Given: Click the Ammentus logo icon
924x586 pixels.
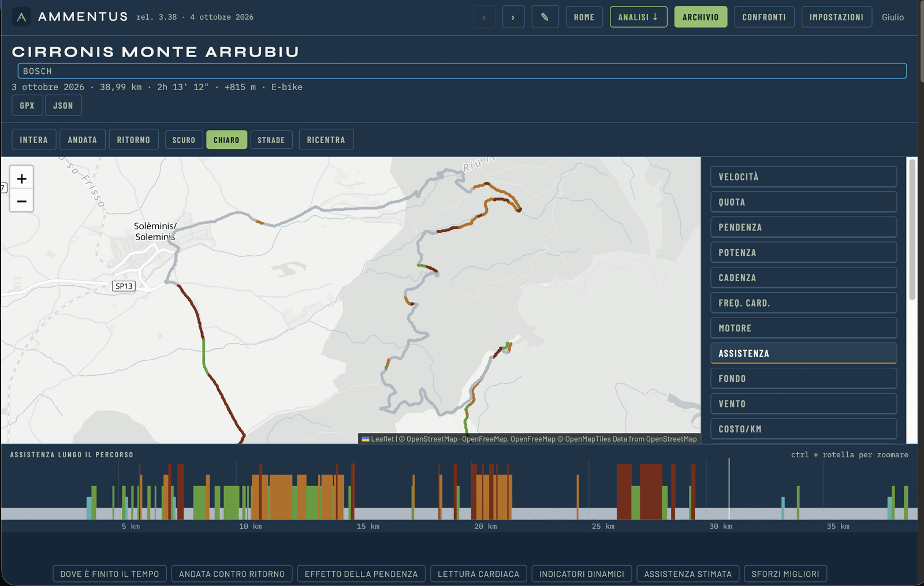Looking at the screenshot, I should [21, 17].
